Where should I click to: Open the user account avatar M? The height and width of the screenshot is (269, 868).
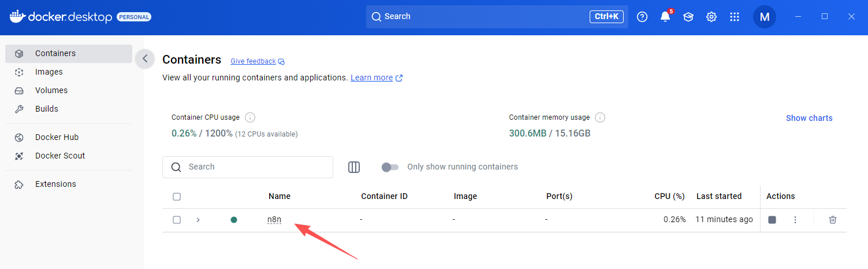(764, 17)
